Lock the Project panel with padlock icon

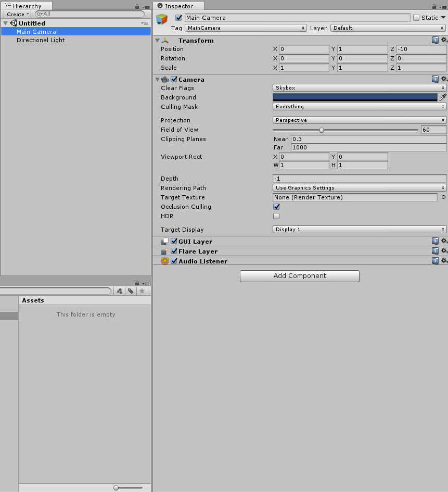click(137, 283)
